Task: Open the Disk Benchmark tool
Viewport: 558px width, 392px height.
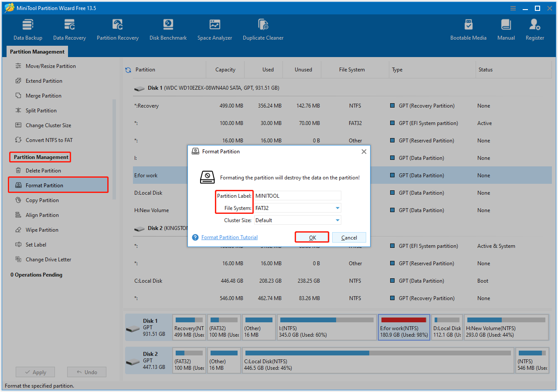Action: point(168,28)
